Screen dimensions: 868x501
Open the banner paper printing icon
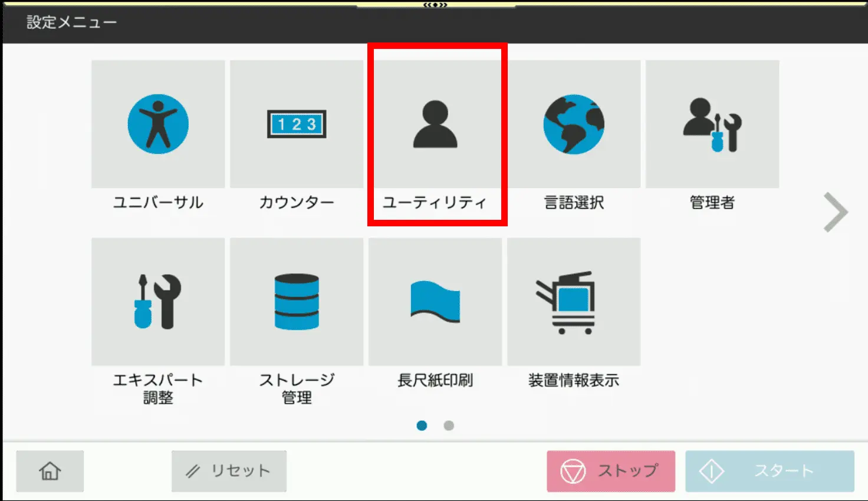[x=435, y=302]
